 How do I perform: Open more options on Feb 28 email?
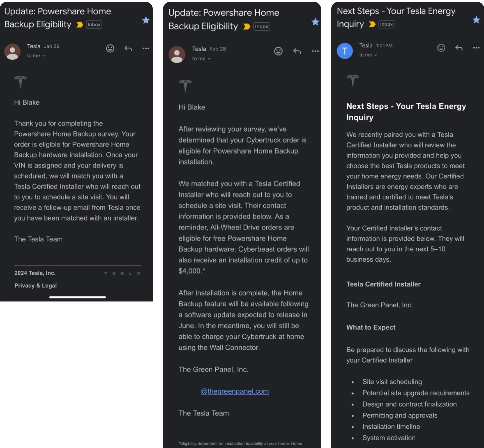pos(315,51)
